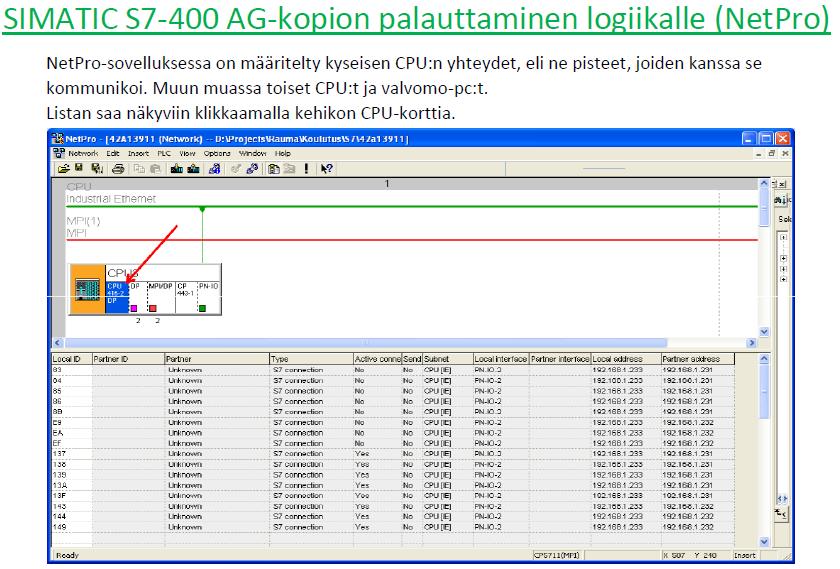Click the green PN-IO interface square
Viewport: 840px width, 569px height.
click(x=202, y=308)
